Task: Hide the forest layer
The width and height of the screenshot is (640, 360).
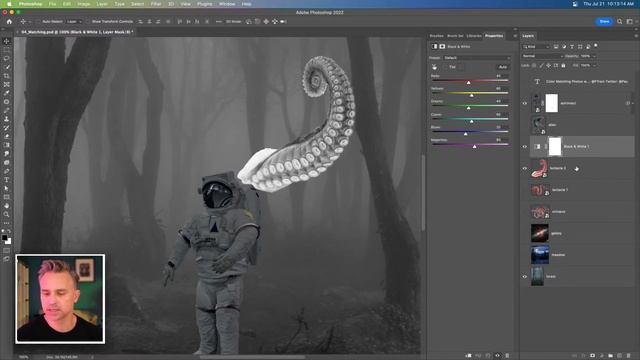Action: pos(525,276)
